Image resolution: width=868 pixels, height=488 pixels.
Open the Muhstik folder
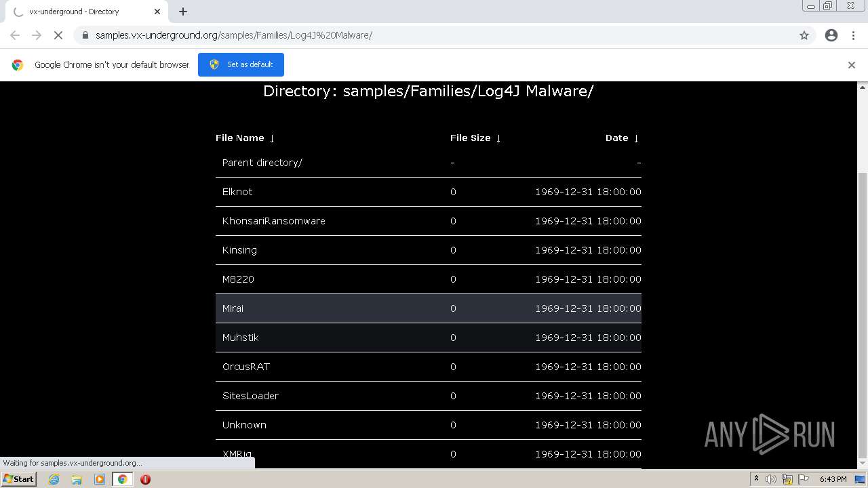[x=240, y=338]
